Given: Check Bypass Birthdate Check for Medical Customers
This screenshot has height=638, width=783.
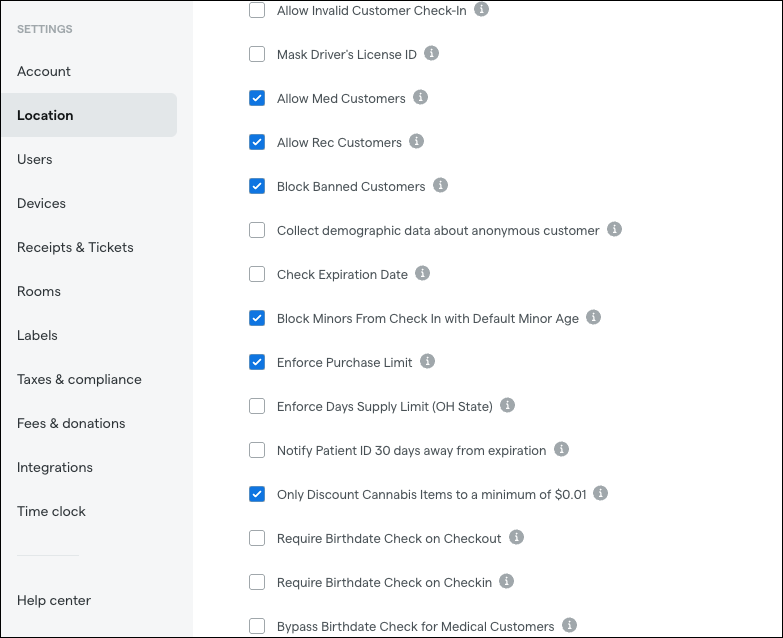Looking at the screenshot, I should (x=257, y=626).
